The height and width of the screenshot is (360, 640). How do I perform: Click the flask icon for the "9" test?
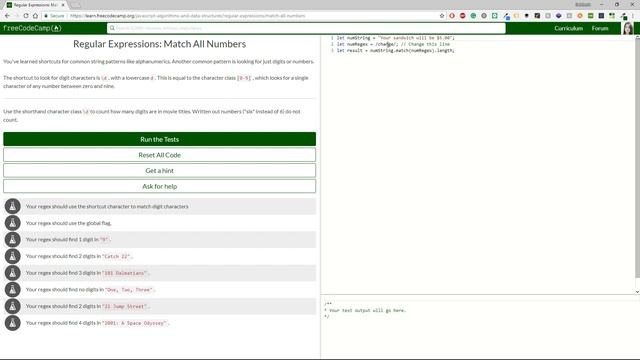(13, 240)
